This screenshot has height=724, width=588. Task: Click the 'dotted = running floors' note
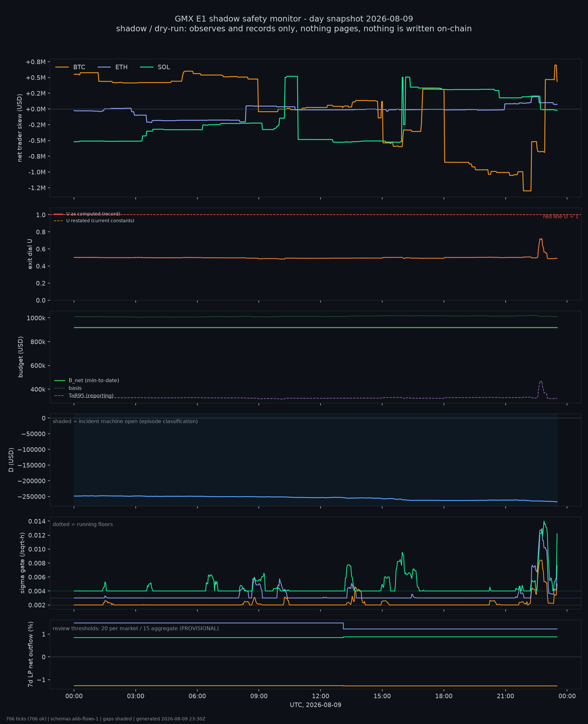pyautogui.click(x=83, y=525)
